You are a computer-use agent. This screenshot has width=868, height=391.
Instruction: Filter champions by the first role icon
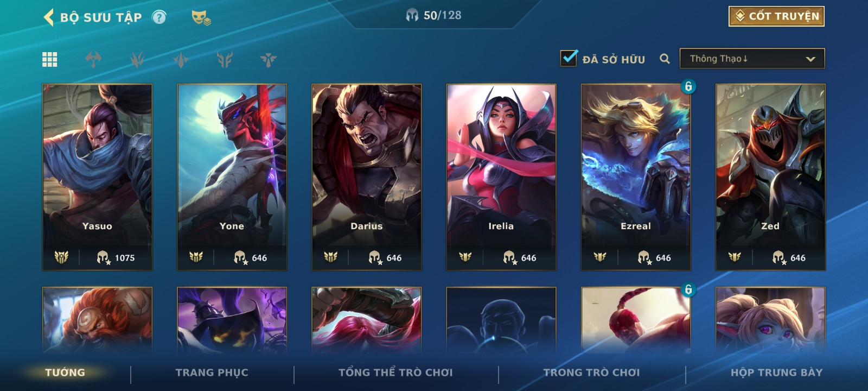(x=93, y=59)
